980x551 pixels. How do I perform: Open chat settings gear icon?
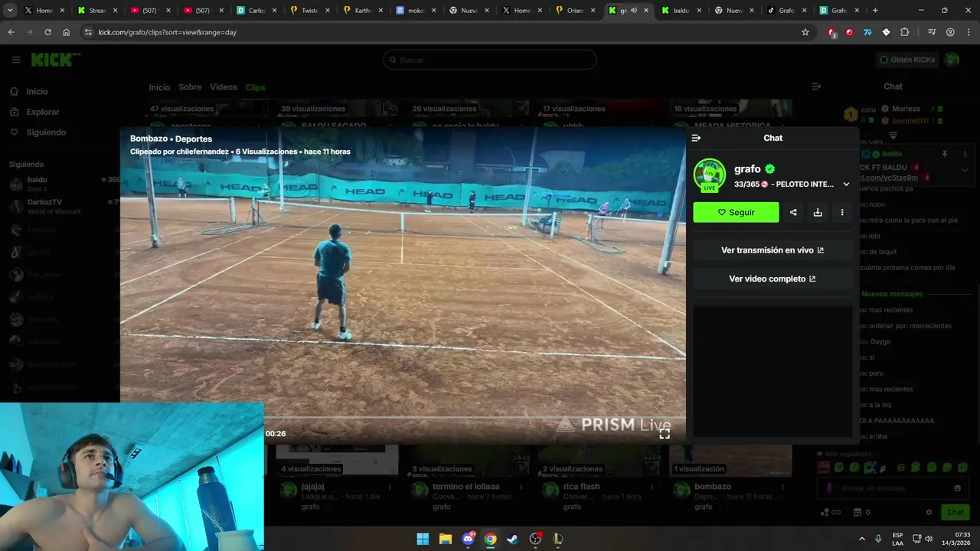pos(929,513)
